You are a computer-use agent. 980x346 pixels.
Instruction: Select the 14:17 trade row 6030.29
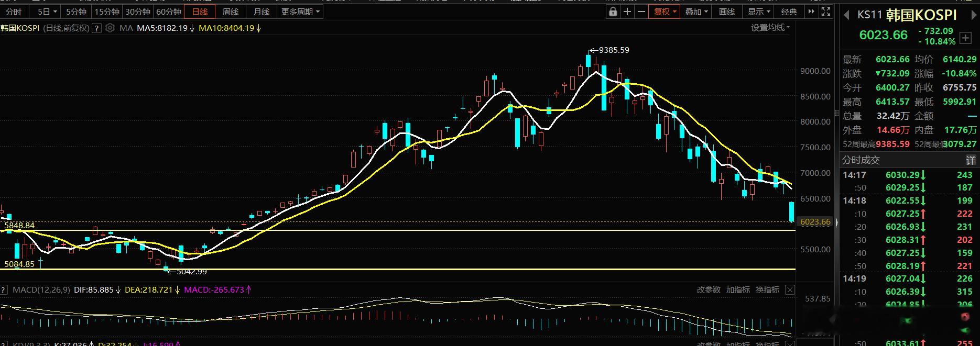[909, 175]
